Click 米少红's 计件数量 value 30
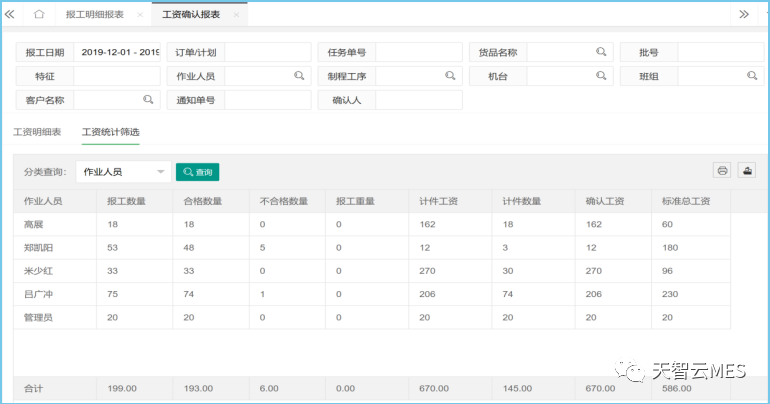This screenshot has height=404, width=770. [508, 271]
